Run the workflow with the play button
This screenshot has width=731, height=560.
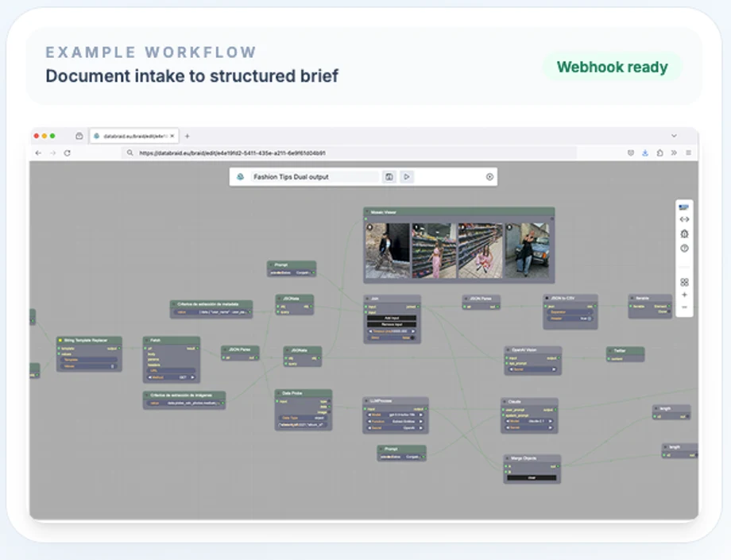(407, 176)
